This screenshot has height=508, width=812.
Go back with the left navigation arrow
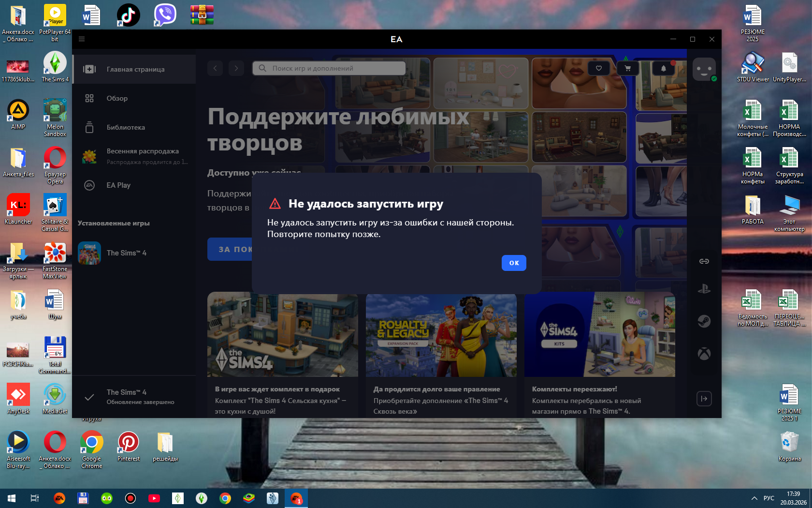[215, 68]
